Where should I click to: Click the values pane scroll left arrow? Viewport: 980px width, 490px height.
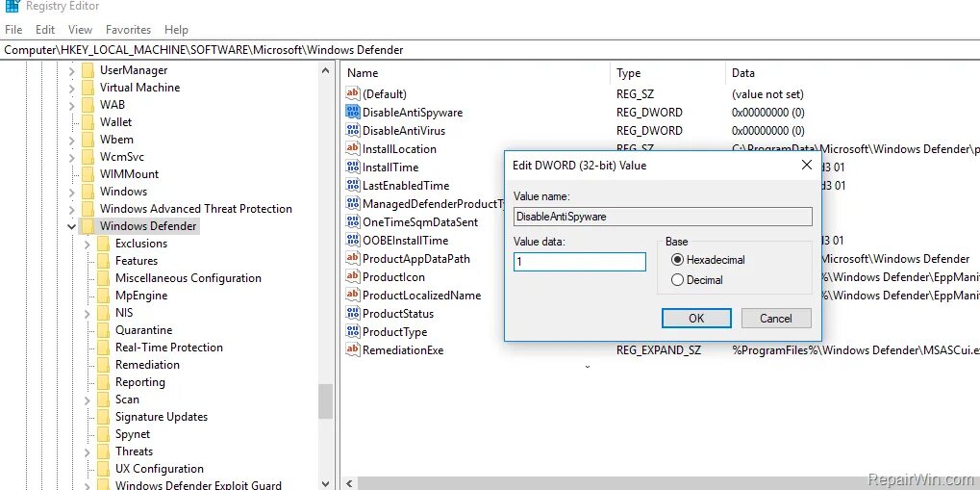(349, 483)
